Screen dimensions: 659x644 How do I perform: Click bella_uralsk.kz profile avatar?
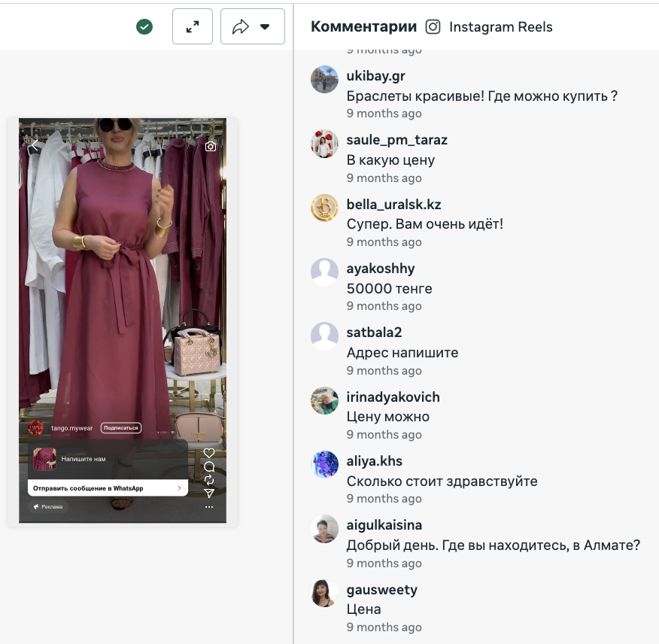[324, 208]
